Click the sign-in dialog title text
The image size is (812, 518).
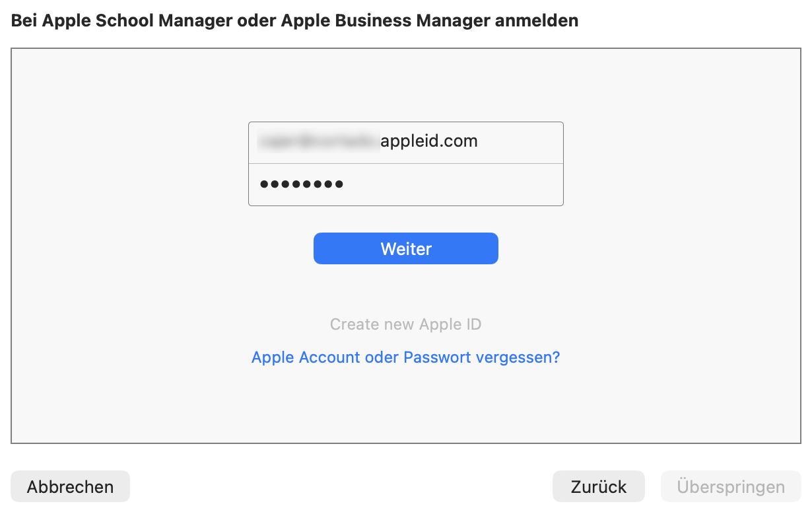coord(293,20)
